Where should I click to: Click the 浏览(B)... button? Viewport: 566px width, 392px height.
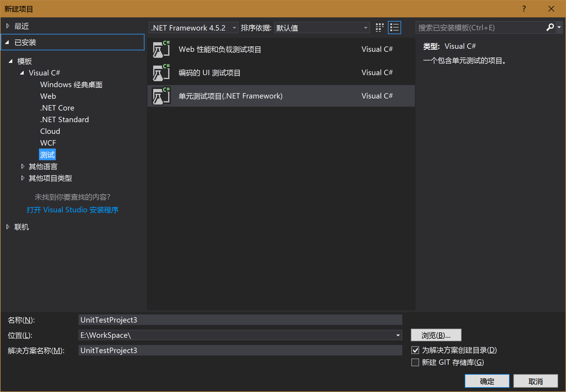(436, 335)
